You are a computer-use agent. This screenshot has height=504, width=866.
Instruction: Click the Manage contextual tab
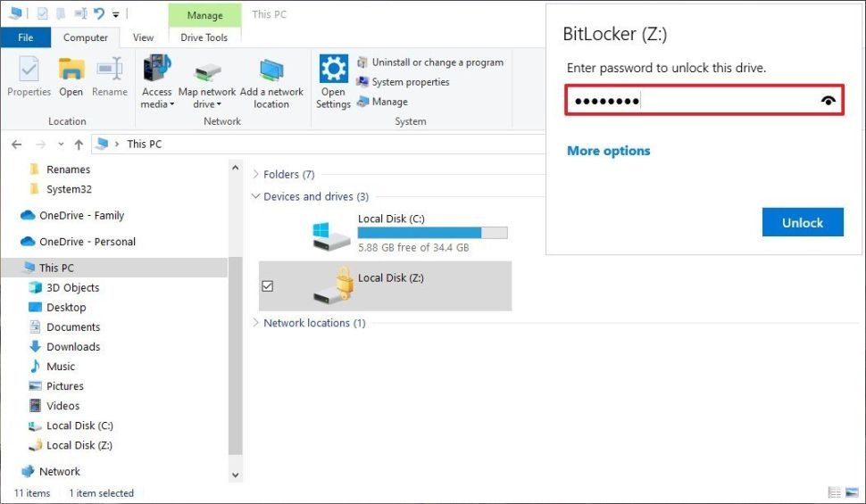(205, 15)
